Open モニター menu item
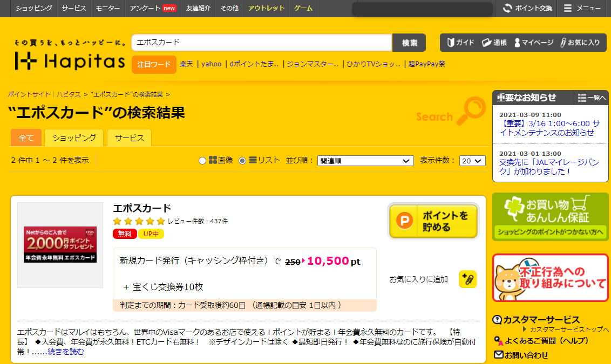Image resolution: width=611 pixels, height=364 pixels. [x=108, y=8]
